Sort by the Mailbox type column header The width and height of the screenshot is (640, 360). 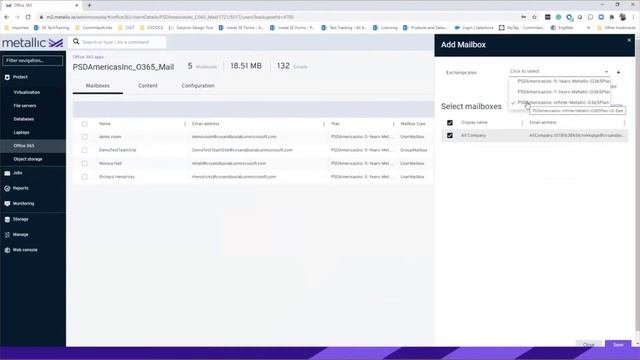(413, 124)
